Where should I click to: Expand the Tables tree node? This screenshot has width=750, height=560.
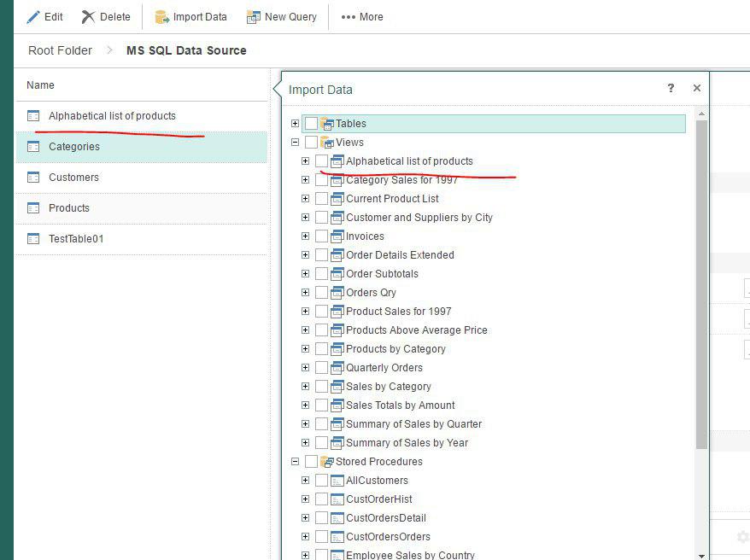295,124
